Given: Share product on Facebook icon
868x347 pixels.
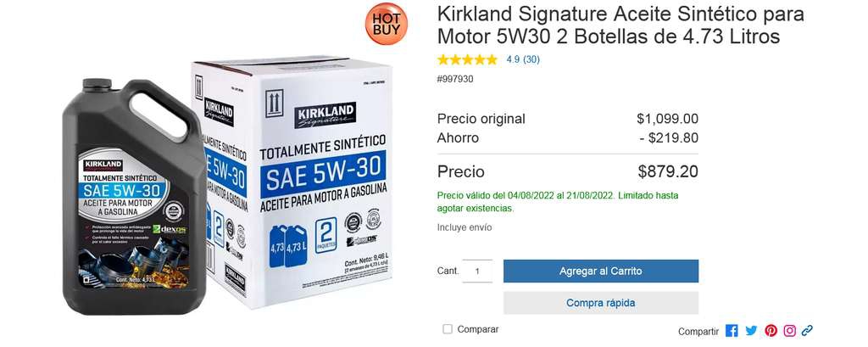Looking at the screenshot, I should pos(732,331).
